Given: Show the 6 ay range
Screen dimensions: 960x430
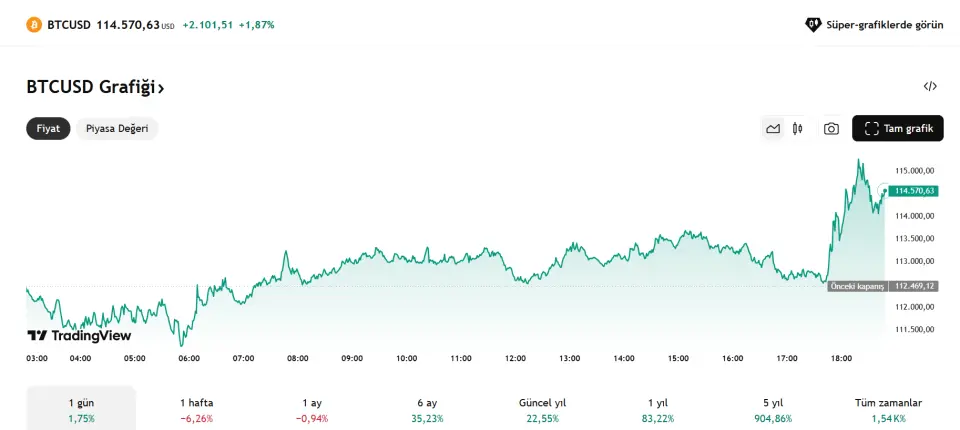Looking at the screenshot, I should coord(427,409).
